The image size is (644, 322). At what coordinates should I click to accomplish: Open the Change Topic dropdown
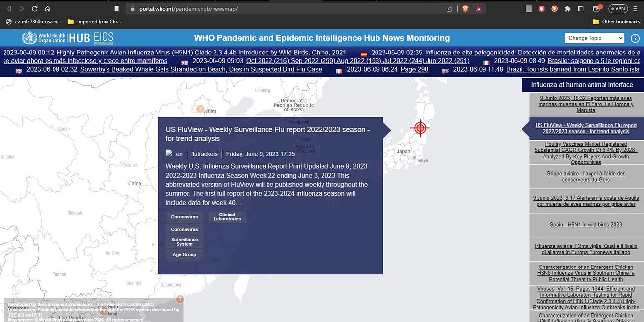point(594,38)
